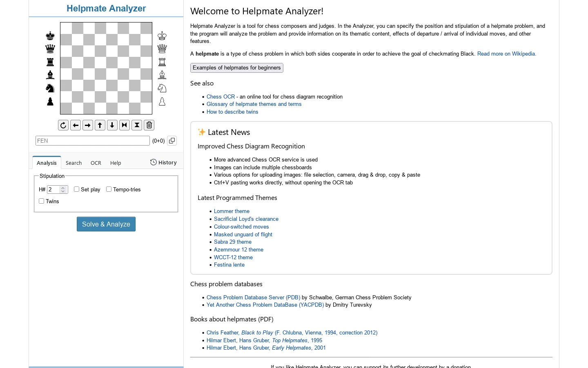
Task: Enable the Tempo-tries checkbox
Action: pos(109,189)
